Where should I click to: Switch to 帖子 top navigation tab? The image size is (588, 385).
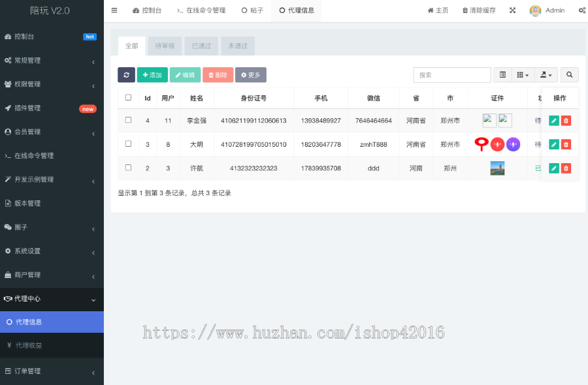(252, 10)
